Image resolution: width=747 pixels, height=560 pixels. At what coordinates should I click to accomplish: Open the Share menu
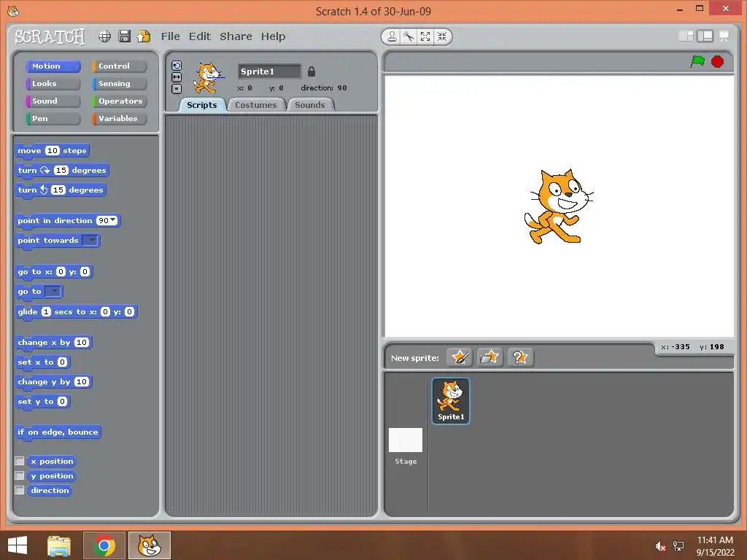[x=236, y=36]
